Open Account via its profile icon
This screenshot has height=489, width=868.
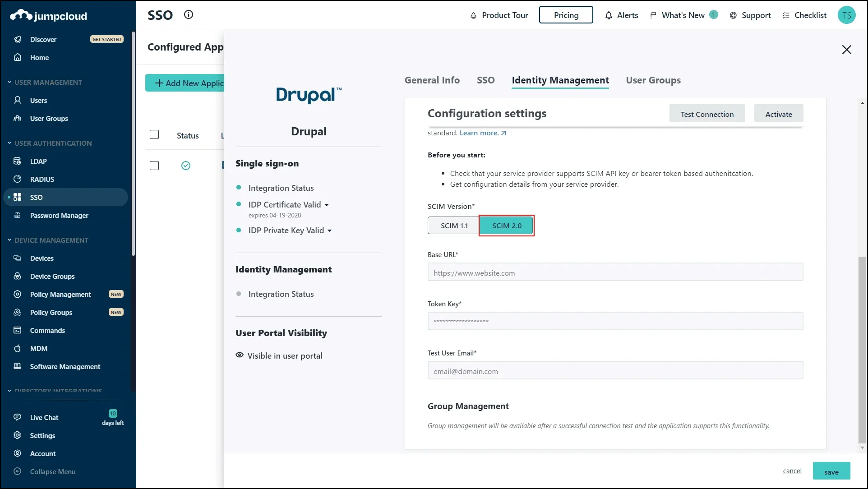pyautogui.click(x=18, y=453)
